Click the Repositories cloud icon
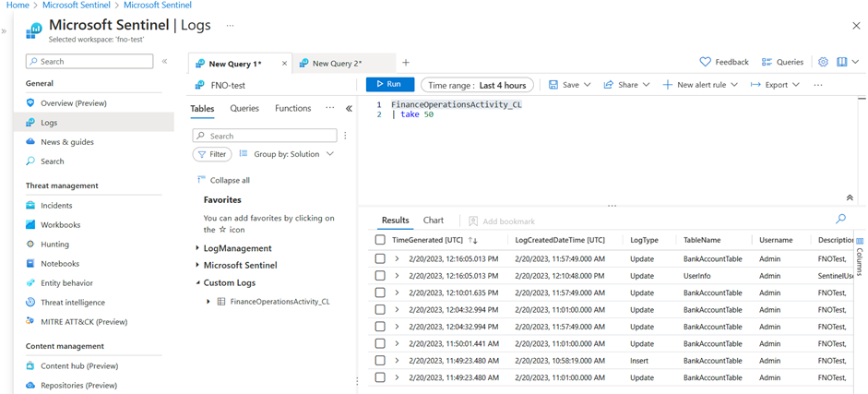Screen dimensions: 868x394 tap(30, 385)
